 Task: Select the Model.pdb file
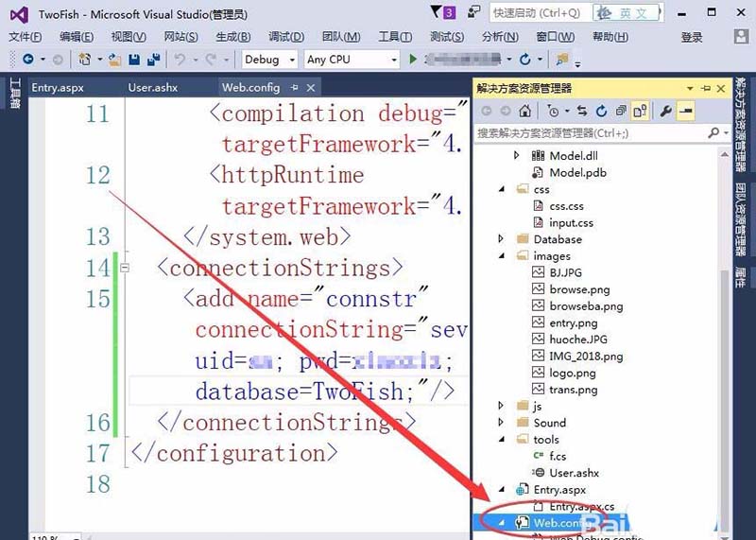[x=577, y=172]
